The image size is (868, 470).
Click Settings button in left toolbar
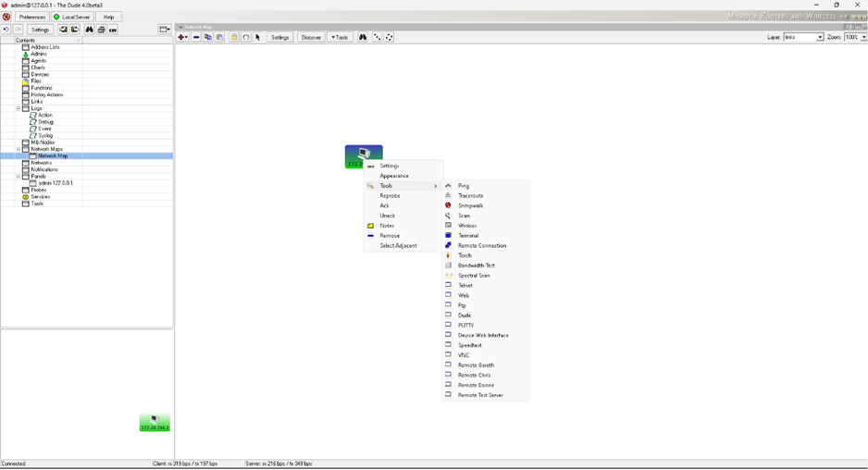click(40, 30)
